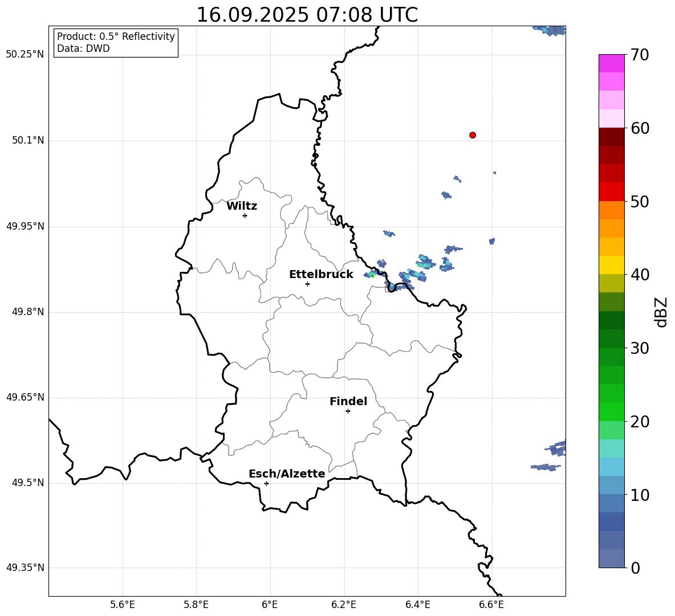Image resolution: width=675 pixels, height=616 pixels.
Task: Click the 49.65°N latitude label
Action: 25,397
